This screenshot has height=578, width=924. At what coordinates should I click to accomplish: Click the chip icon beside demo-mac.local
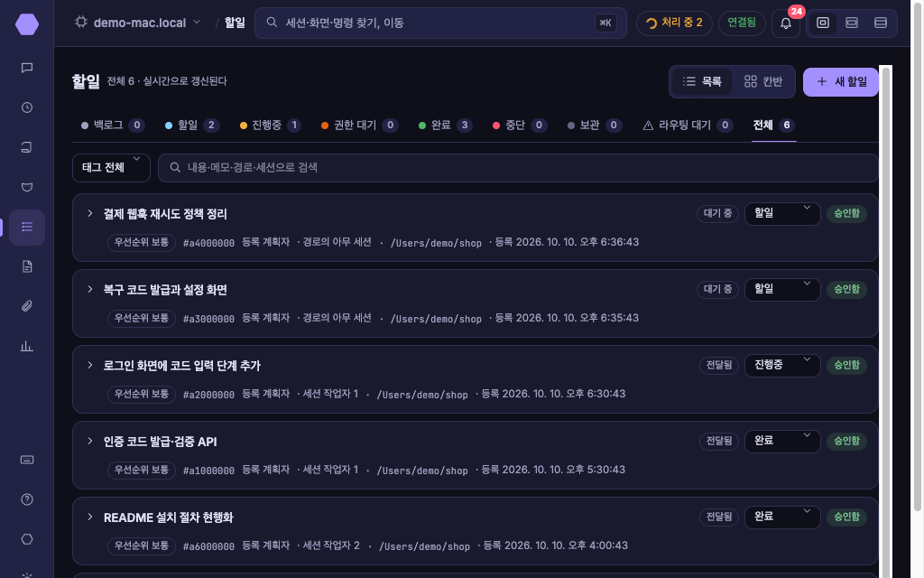[x=80, y=23]
